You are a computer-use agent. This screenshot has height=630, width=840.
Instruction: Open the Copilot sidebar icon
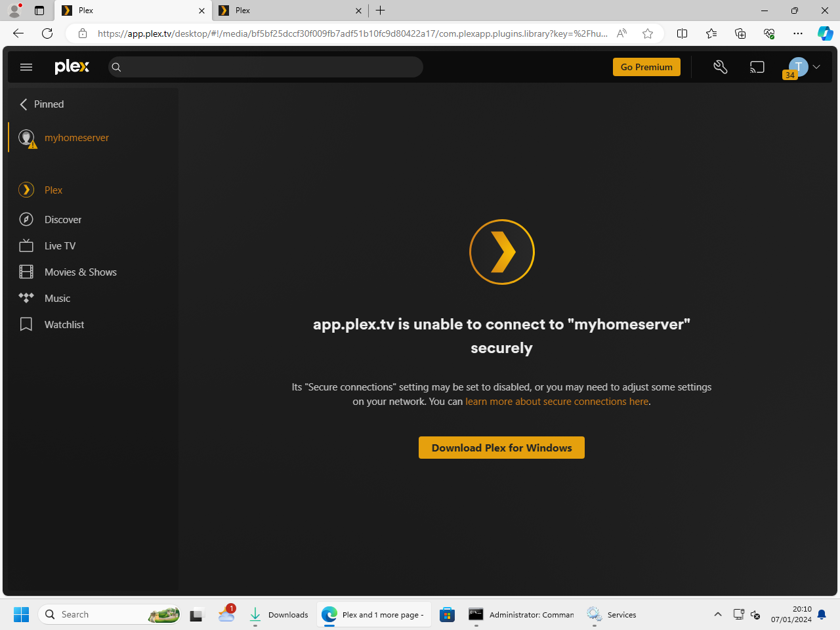tap(826, 33)
